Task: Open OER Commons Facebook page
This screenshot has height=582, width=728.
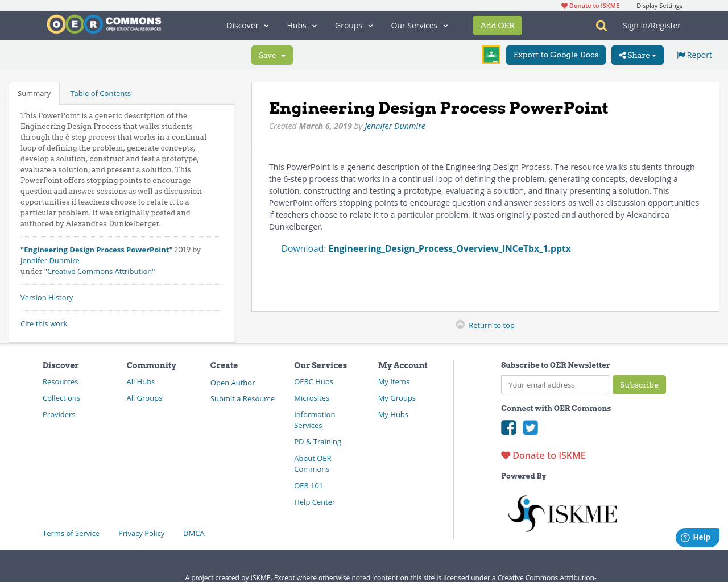Action: 508,426
